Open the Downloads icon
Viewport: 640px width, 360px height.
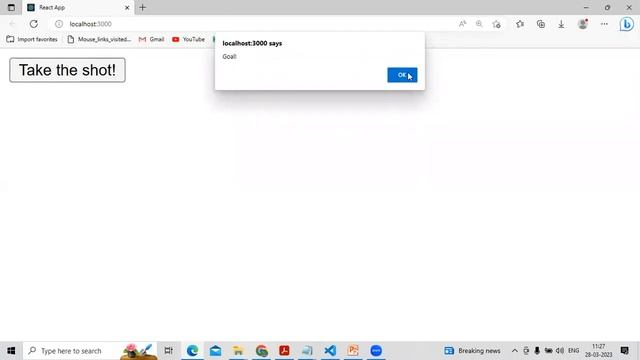(561, 24)
